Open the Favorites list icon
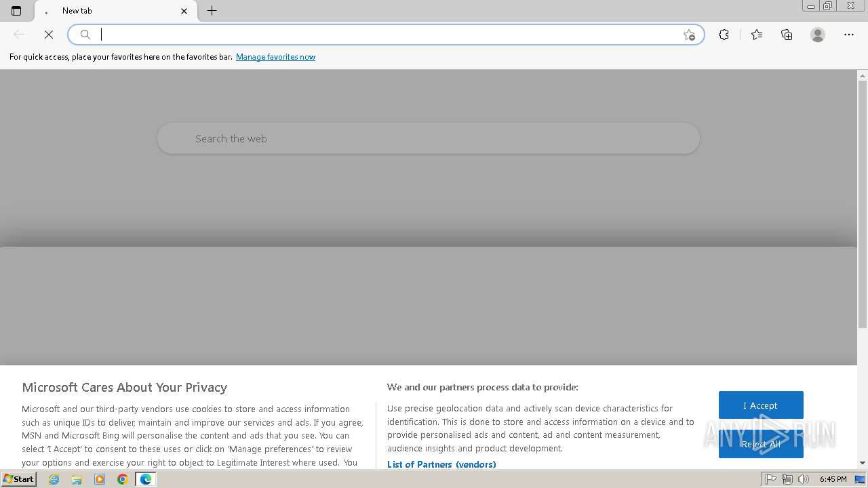Viewport: 868px width, 488px height. (x=757, y=35)
